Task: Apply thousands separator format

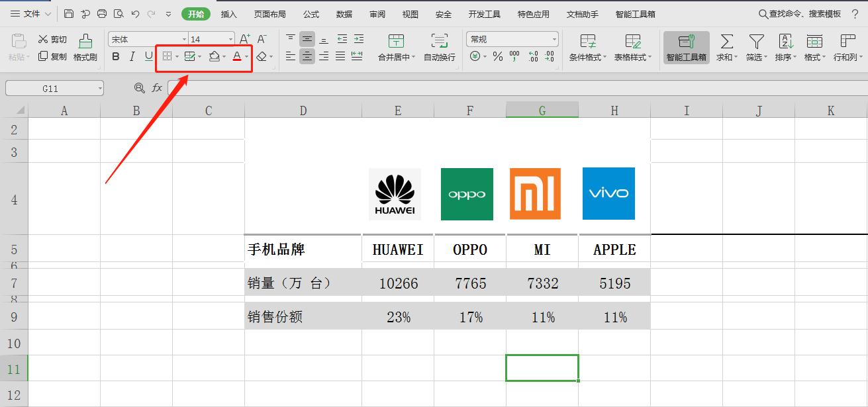Action: point(514,57)
